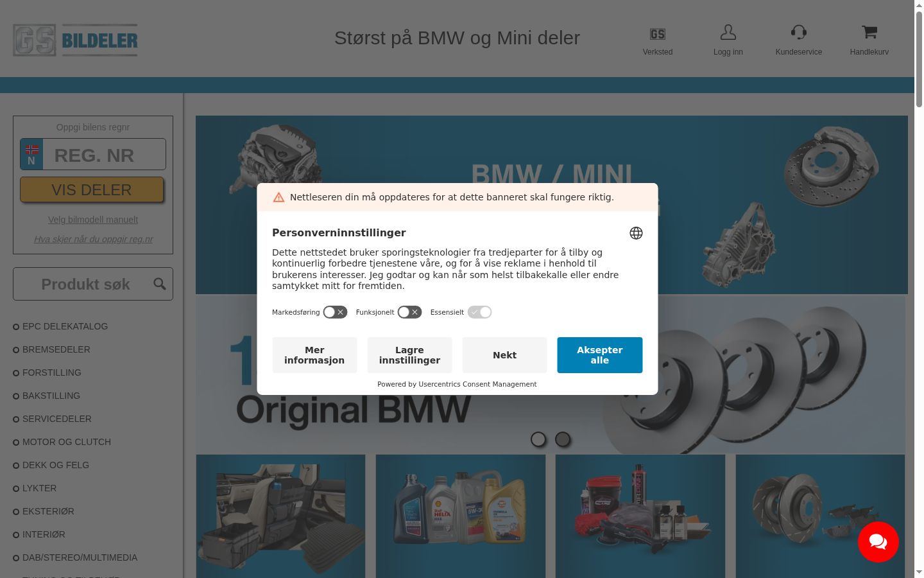Click the Personverninnstillinger heading

(x=339, y=232)
